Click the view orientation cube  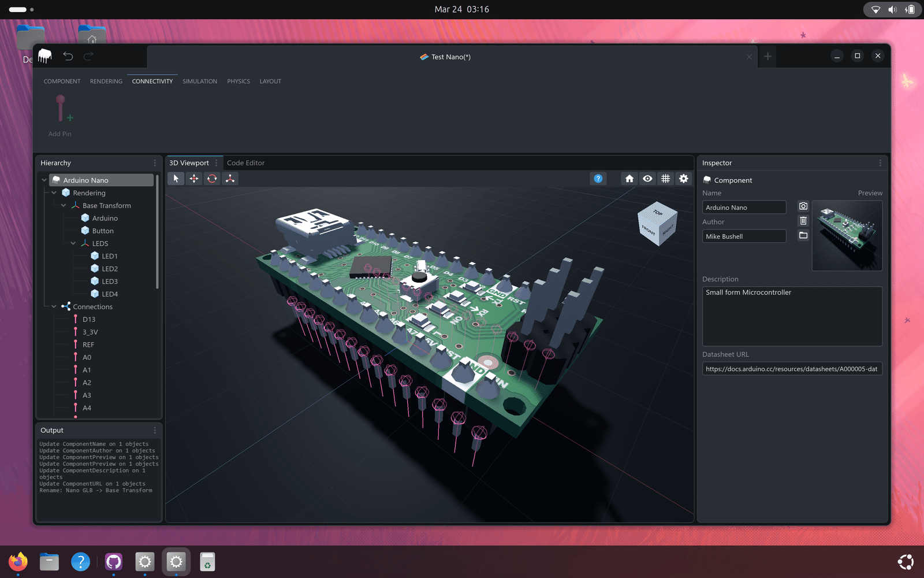coord(657,224)
